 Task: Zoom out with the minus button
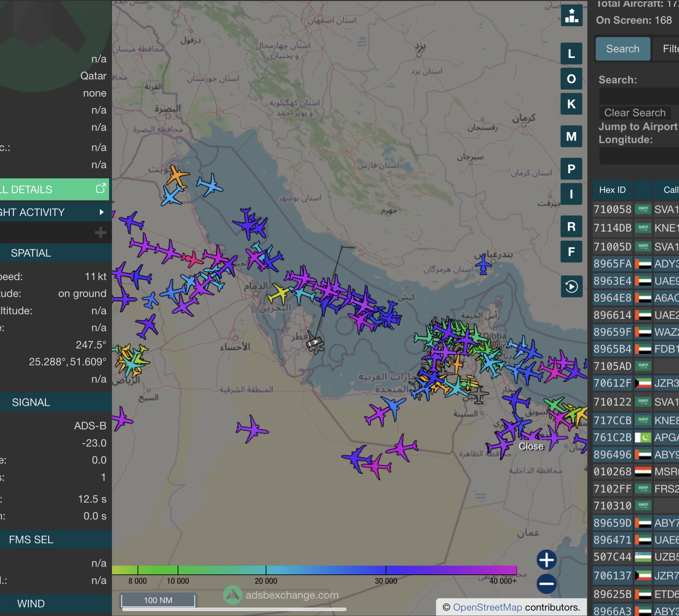[x=546, y=584]
